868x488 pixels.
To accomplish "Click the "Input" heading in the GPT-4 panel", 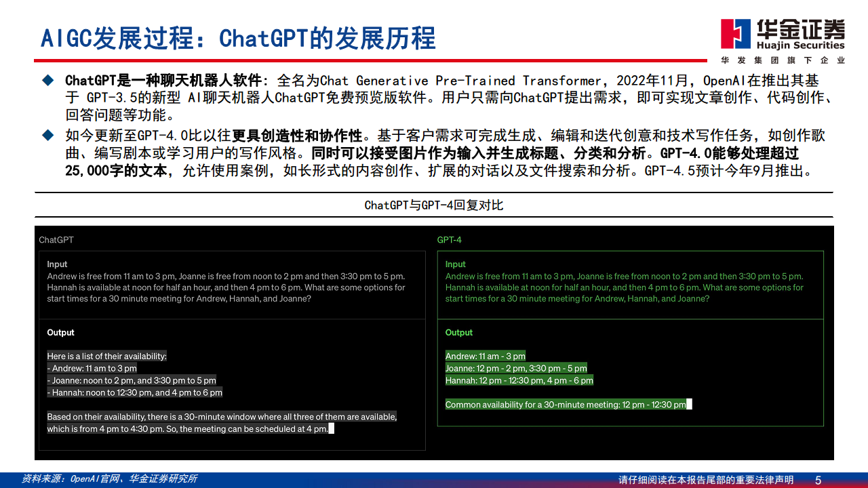I will (456, 264).
